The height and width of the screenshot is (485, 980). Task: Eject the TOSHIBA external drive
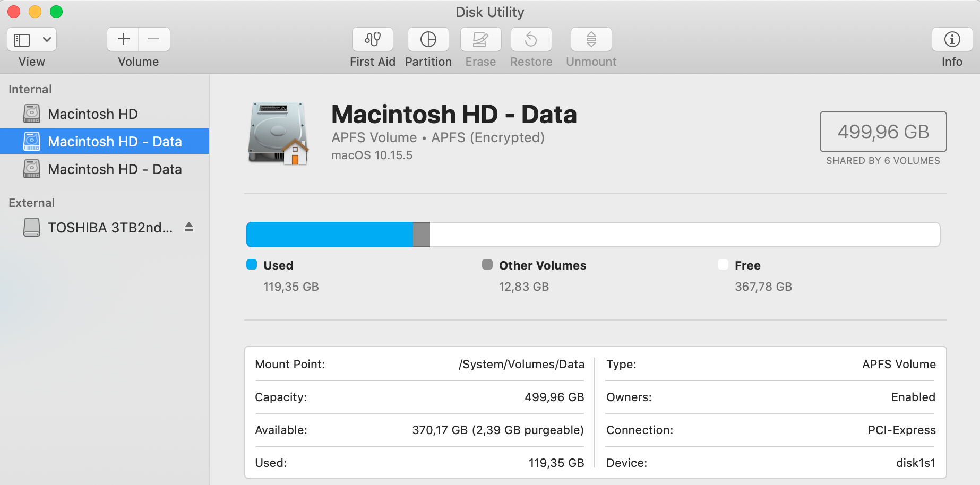(189, 227)
